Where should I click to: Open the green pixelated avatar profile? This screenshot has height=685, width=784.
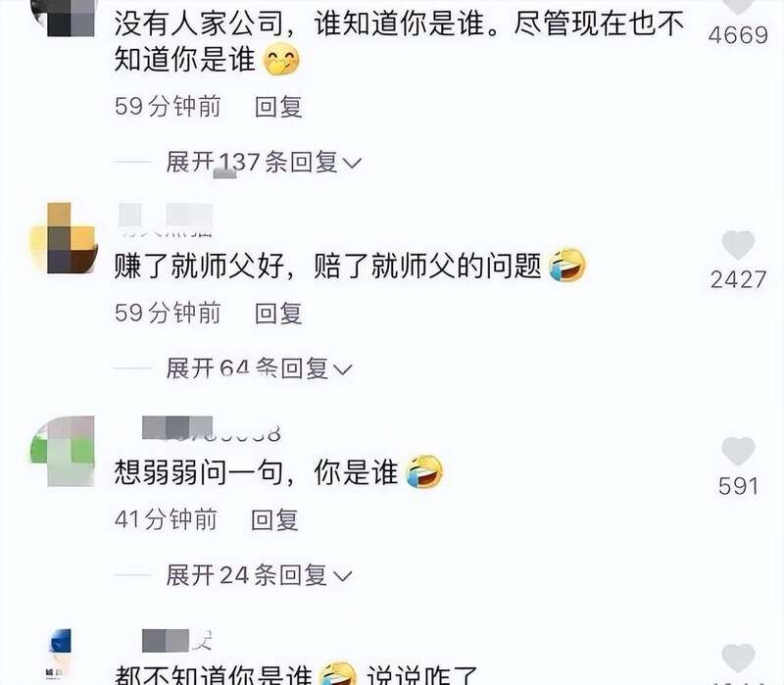coord(63,451)
